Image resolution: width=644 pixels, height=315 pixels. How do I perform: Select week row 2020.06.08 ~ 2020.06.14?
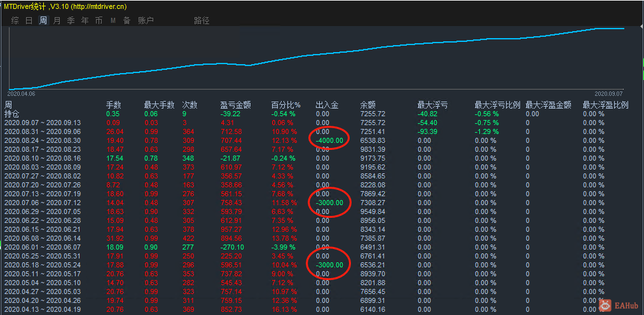click(42, 238)
